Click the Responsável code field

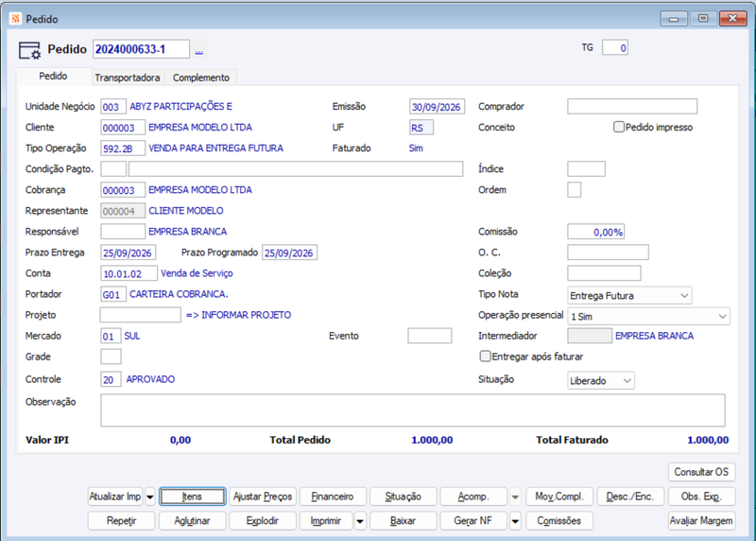click(123, 232)
